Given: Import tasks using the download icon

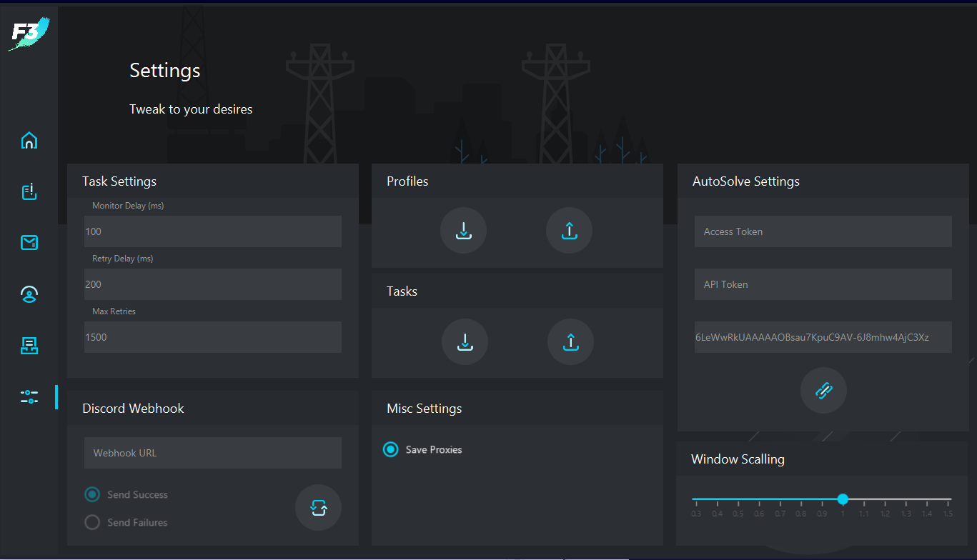Looking at the screenshot, I should coord(465,342).
